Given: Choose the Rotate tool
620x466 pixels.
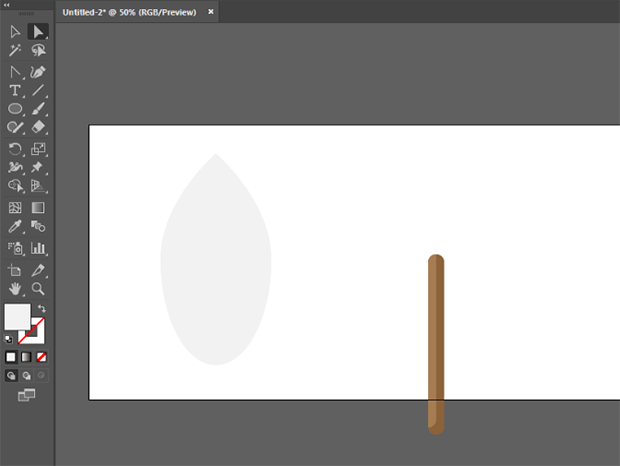Looking at the screenshot, I should pyautogui.click(x=15, y=149).
